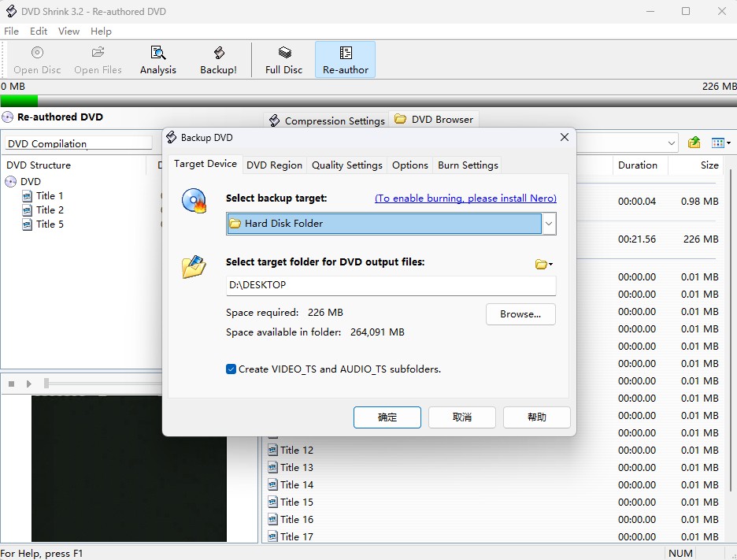Open the Quality Settings tab
This screenshot has height=560, width=737.
coord(346,165)
